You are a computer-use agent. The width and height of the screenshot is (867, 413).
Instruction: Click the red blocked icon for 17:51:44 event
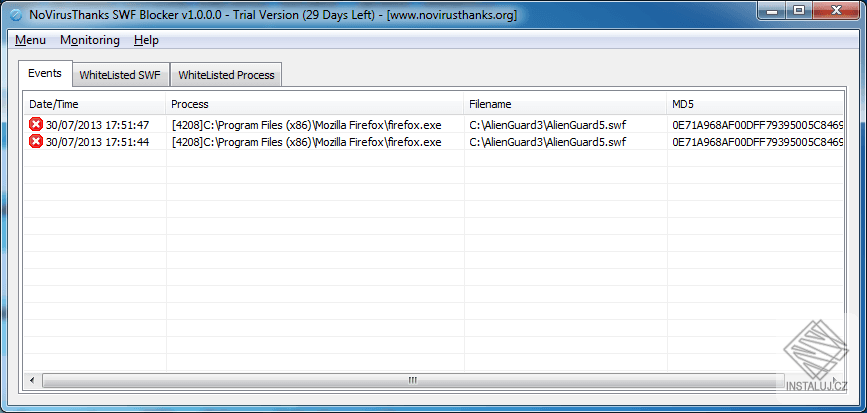(36, 142)
